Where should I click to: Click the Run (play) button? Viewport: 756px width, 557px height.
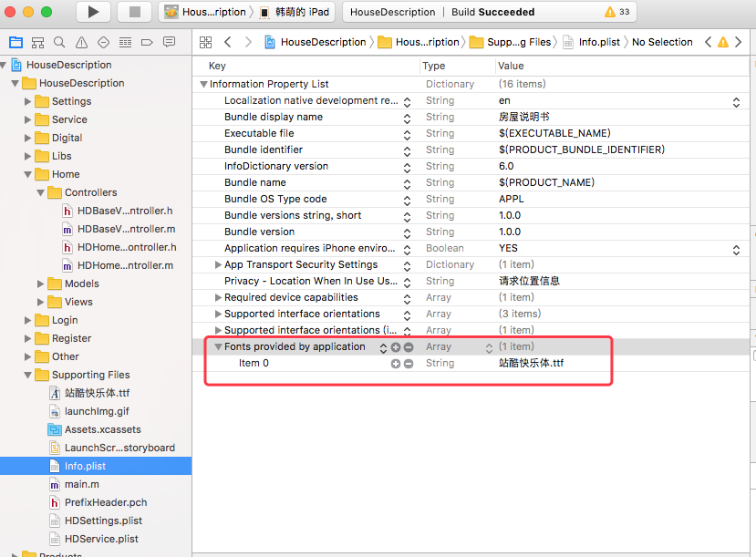(93, 12)
